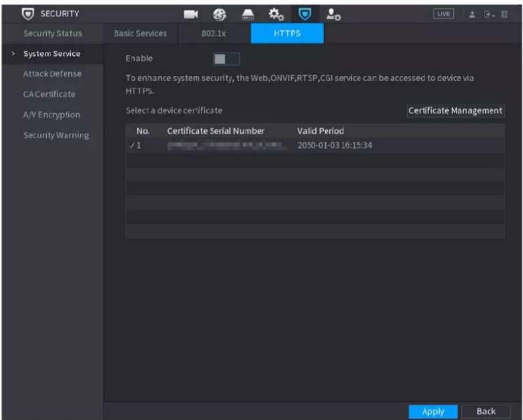Click the SECURITY shield logo
This screenshot has height=420, width=523.
pos(28,14)
